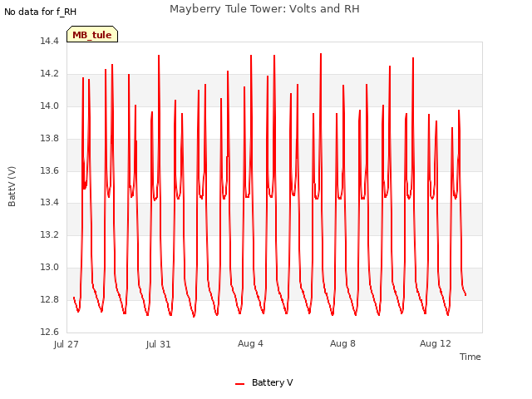Click the 14.0 y-axis tick label

click(x=50, y=106)
